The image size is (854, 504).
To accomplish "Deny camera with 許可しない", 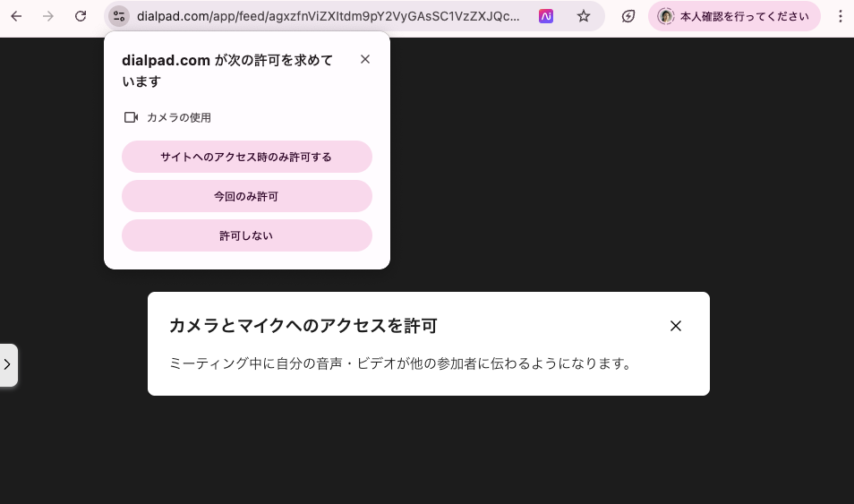I will point(246,235).
